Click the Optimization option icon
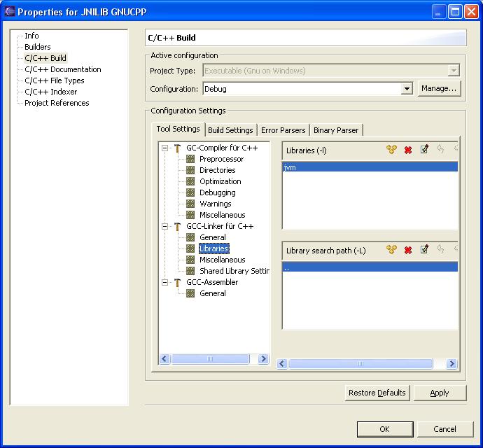Screen dimensions: 483x448 click(190, 181)
